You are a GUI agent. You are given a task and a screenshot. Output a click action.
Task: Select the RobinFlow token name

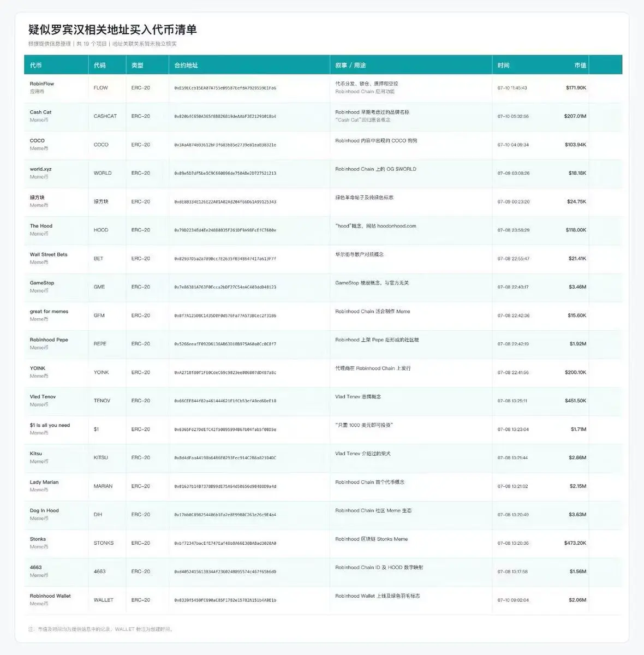point(42,84)
